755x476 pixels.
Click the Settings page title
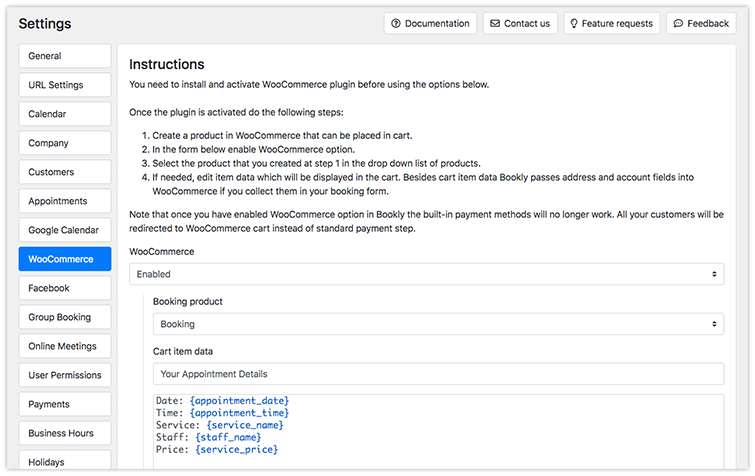pos(45,24)
